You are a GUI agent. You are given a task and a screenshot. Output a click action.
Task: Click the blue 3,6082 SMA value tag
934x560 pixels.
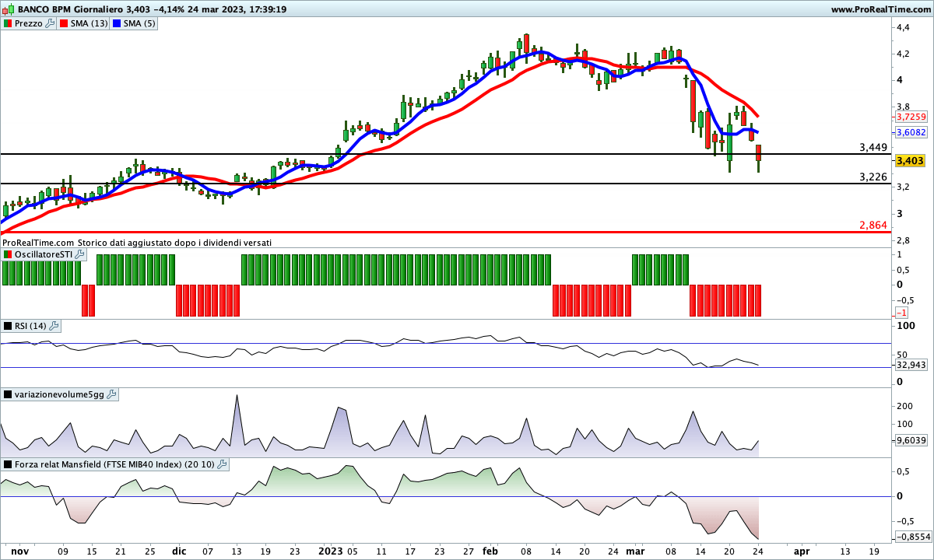(910, 132)
